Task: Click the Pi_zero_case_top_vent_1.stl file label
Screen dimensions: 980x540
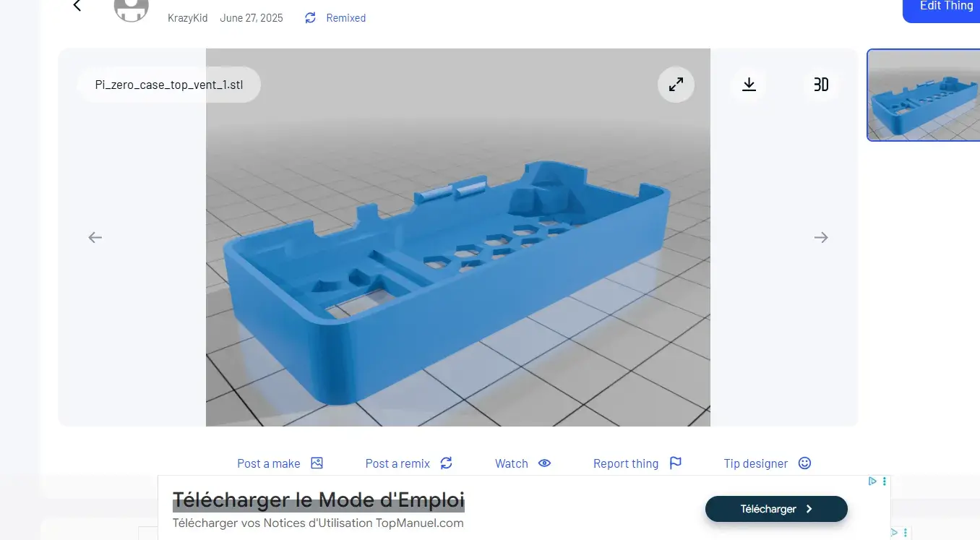Action: click(169, 85)
